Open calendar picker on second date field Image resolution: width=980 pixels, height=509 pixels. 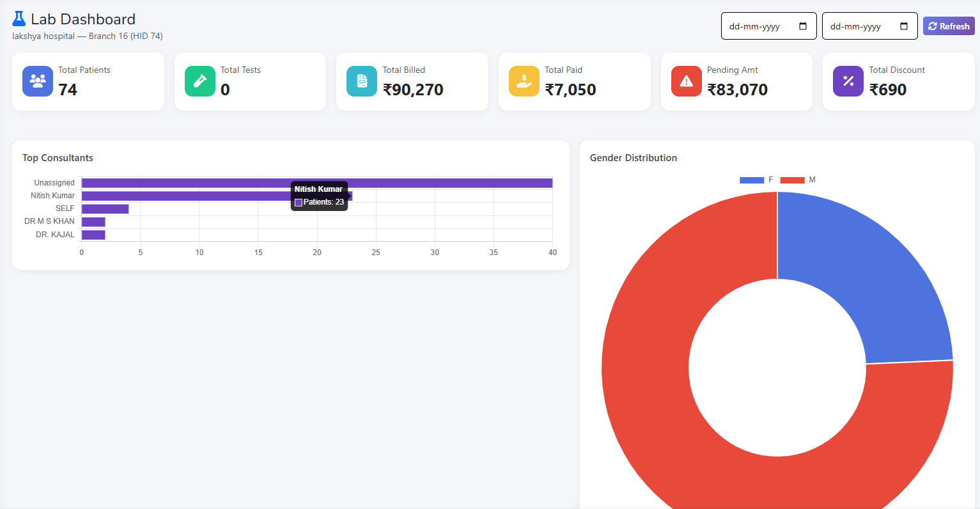[904, 26]
